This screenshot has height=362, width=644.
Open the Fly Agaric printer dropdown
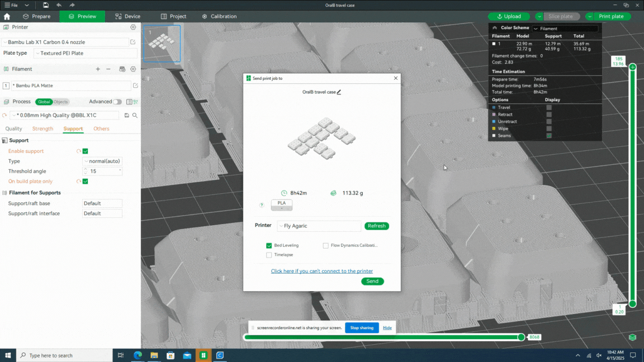pyautogui.click(x=319, y=226)
